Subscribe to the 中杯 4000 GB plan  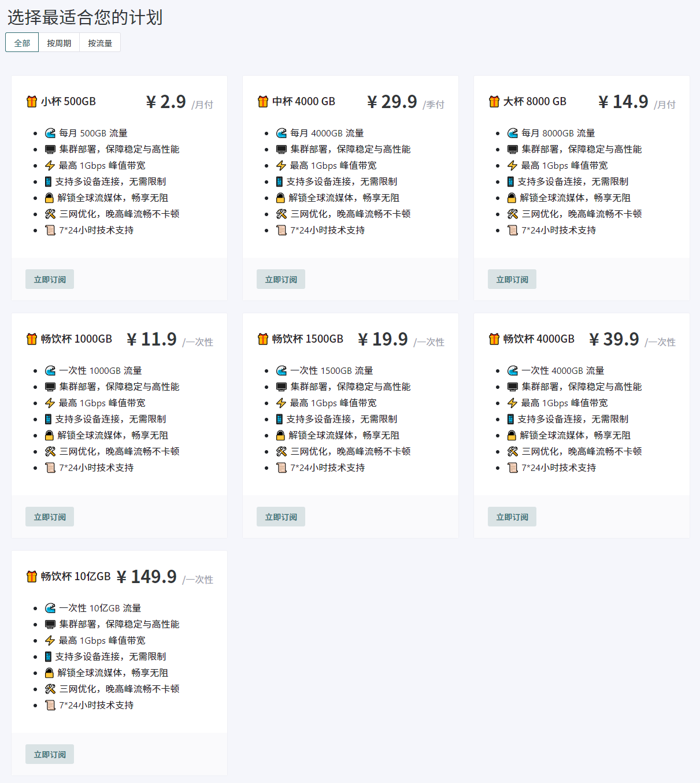click(x=281, y=280)
